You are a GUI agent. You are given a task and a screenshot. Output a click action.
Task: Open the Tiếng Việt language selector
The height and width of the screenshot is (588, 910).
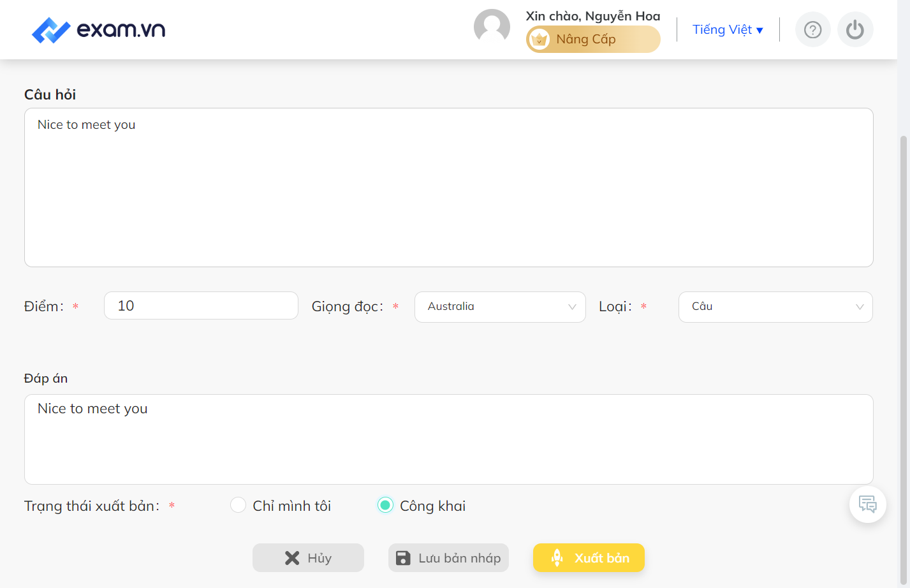point(728,30)
